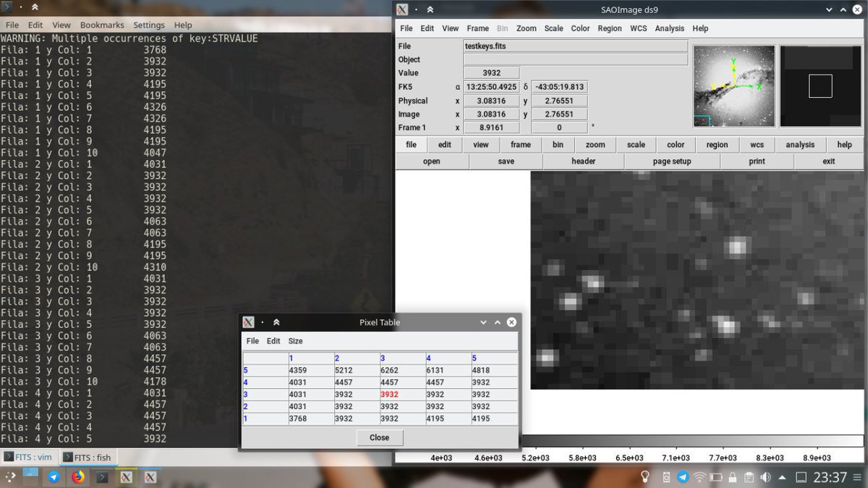Image resolution: width=868 pixels, height=488 pixels.
Task: Click the 'frame' button in ds9 buttonbar
Action: click(521, 145)
